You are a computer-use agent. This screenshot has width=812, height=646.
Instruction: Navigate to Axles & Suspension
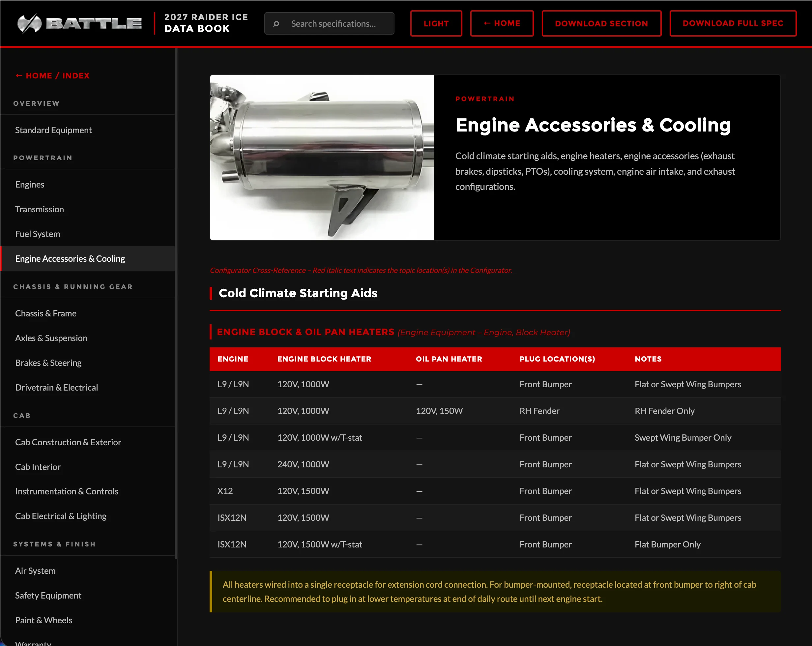[x=87, y=338]
